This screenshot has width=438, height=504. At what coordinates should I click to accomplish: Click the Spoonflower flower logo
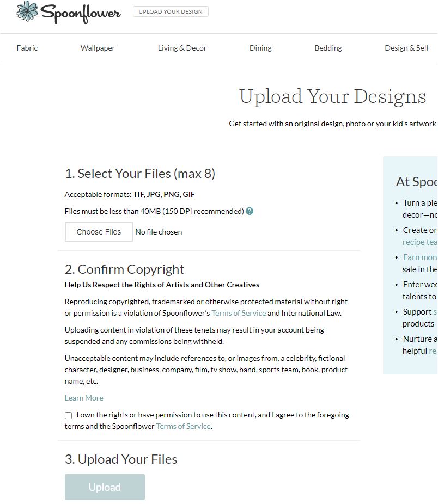(x=27, y=11)
